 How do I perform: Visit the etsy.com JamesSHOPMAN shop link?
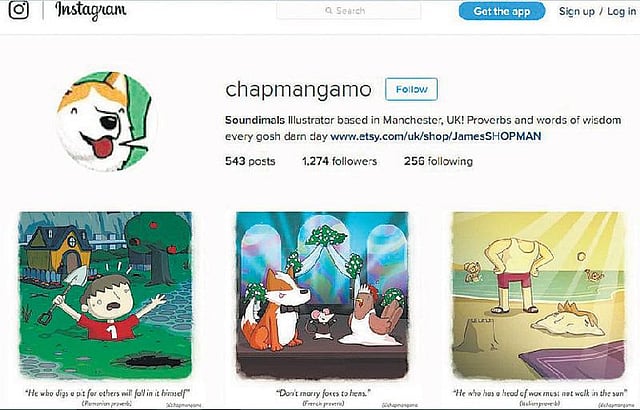tap(436, 136)
